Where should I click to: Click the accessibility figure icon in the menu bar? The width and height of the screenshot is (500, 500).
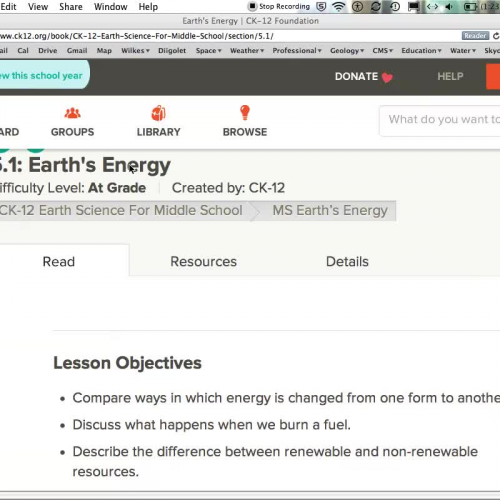point(357,6)
